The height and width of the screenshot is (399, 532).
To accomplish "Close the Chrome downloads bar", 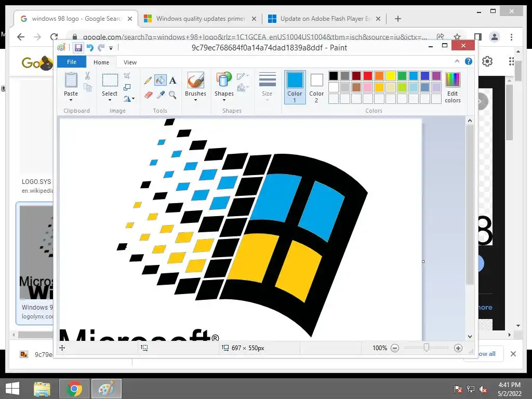I will point(513,354).
